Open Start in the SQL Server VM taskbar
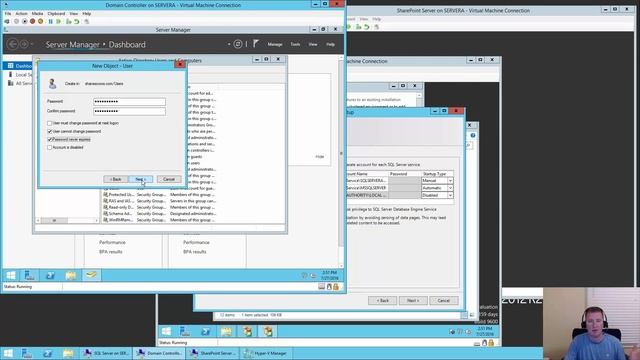The height and width of the screenshot is (360, 640). click(x=166, y=331)
